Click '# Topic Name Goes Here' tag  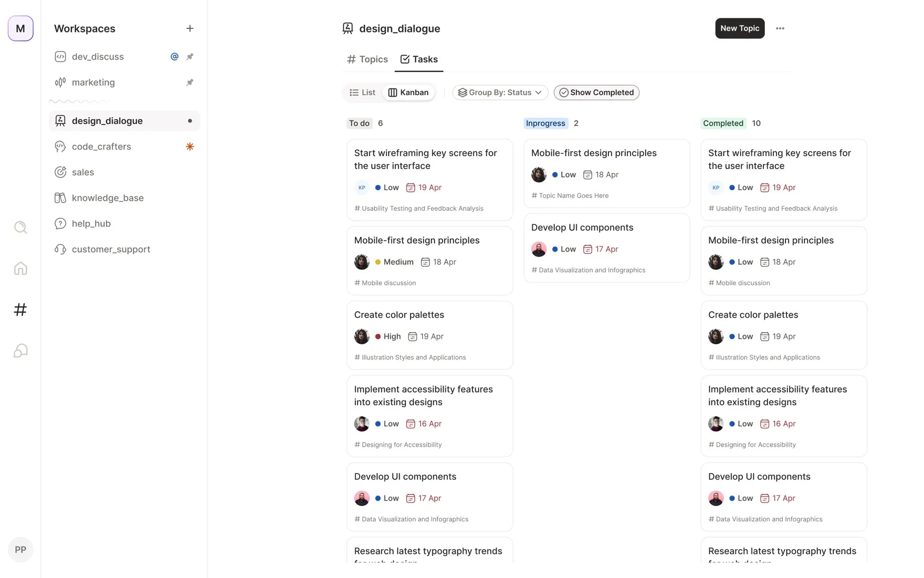[x=570, y=195]
